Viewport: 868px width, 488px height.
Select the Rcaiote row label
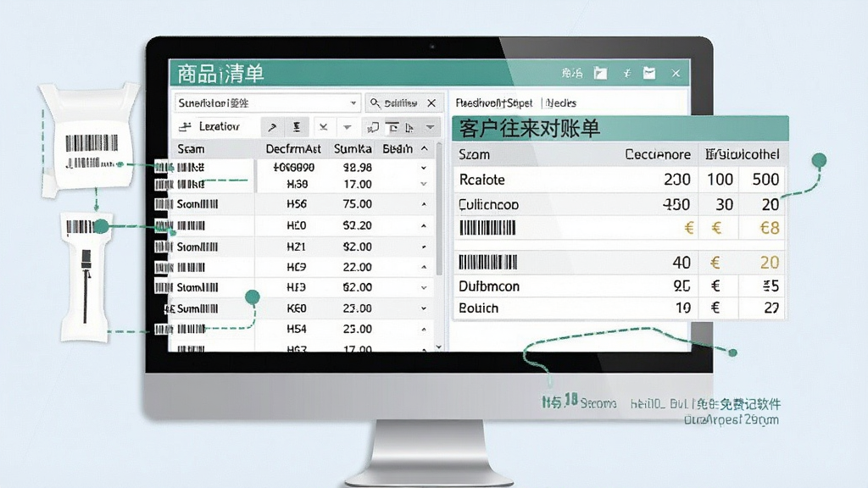click(482, 180)
